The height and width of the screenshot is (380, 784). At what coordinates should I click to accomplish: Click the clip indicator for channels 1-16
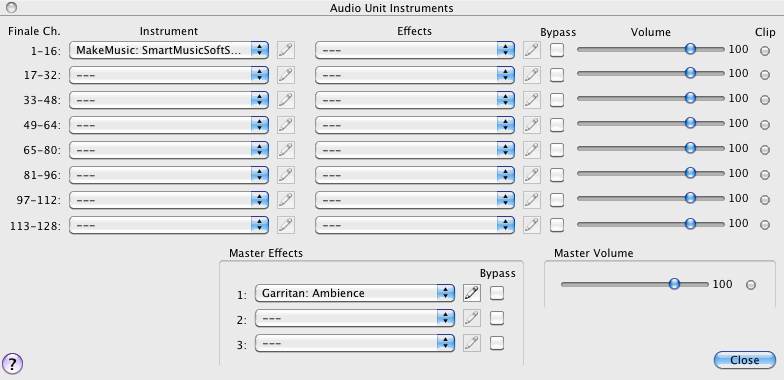(764, 50)
